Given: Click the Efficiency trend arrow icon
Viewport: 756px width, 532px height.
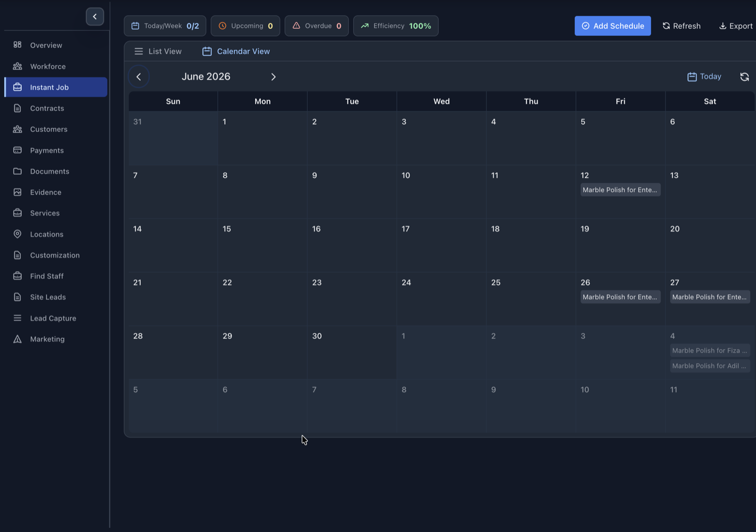Looking at the screenshot, I should 365,26.
